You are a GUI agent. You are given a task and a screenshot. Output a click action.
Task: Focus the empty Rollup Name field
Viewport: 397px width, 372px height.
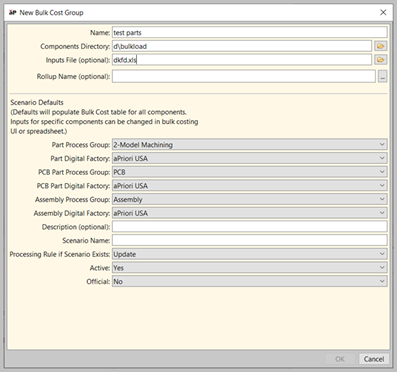tap(244, 76)
